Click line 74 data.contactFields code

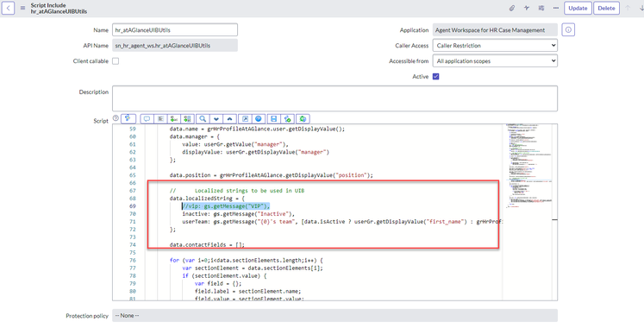coord(207,244)
